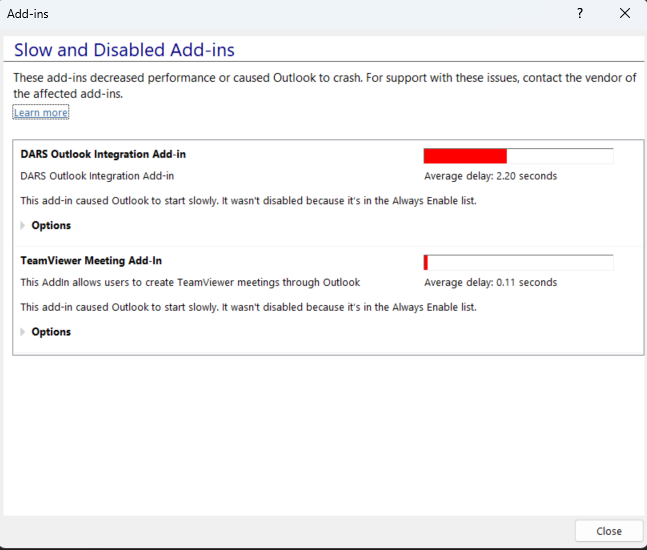Click the DARS add-in red delay bar

[x=518, y=156]
